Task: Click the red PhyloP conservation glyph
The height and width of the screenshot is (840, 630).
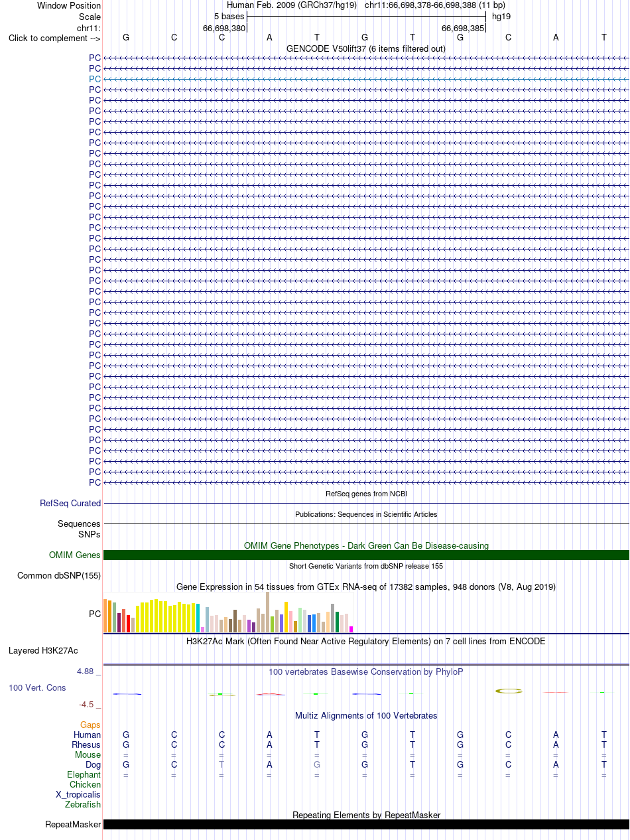Action: pos(271,694)
